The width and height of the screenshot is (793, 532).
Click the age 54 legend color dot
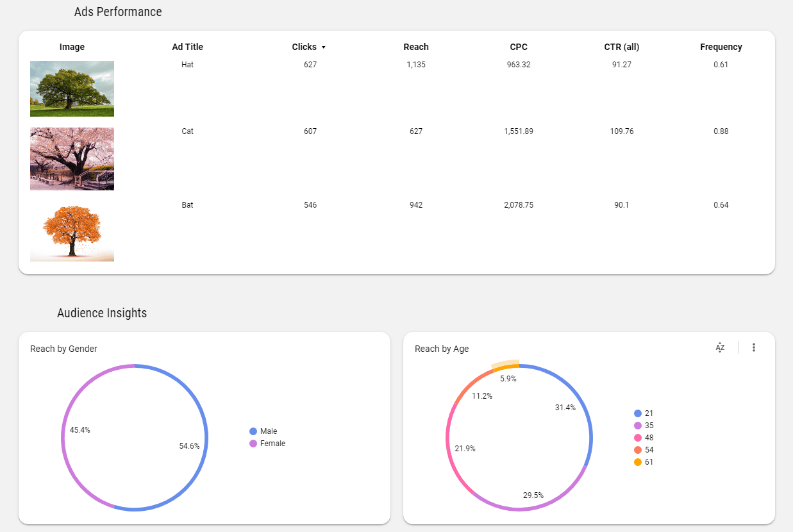point(638,450)
